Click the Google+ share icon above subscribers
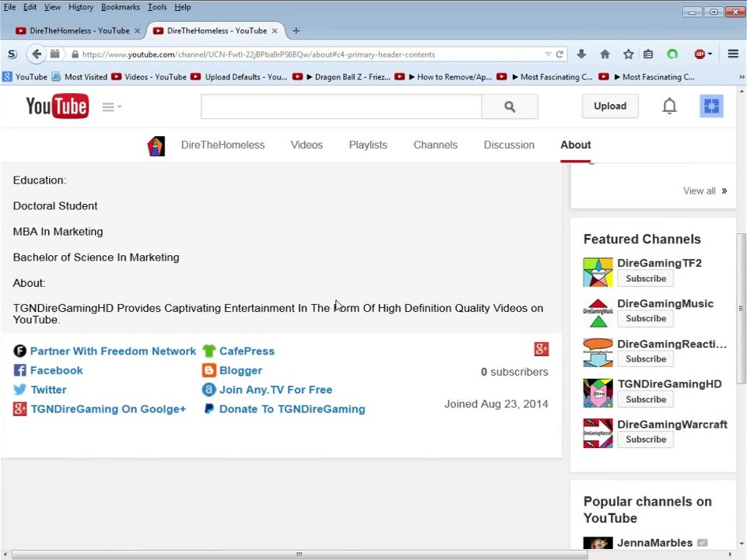 click(x=542, y=349)
